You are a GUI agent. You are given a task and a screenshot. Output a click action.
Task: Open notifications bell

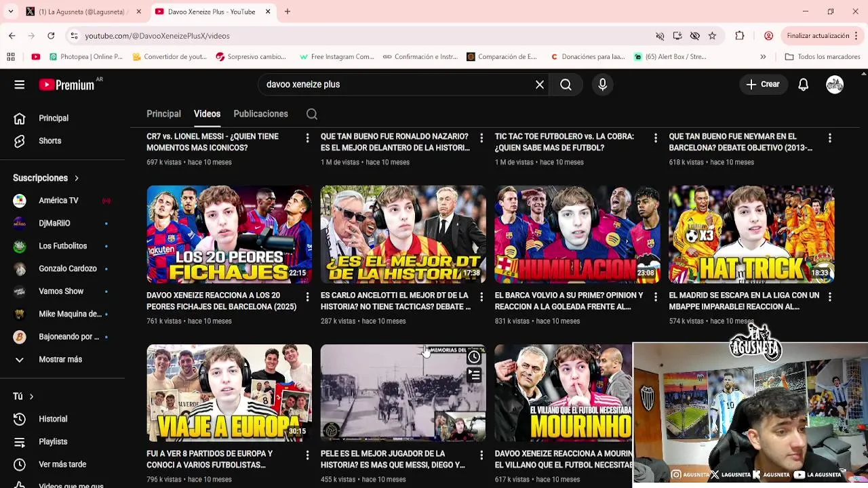click(803, 85)
